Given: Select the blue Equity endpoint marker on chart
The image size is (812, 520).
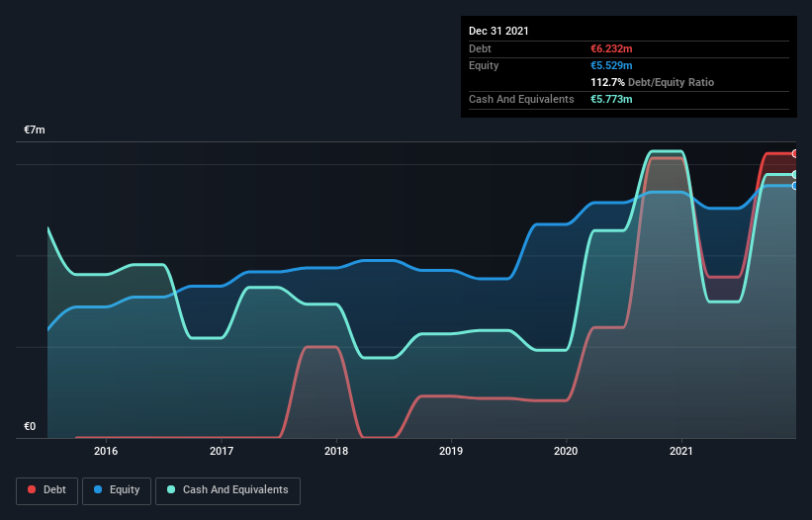Looking at the screenshot, I should (x=795, y=186).
